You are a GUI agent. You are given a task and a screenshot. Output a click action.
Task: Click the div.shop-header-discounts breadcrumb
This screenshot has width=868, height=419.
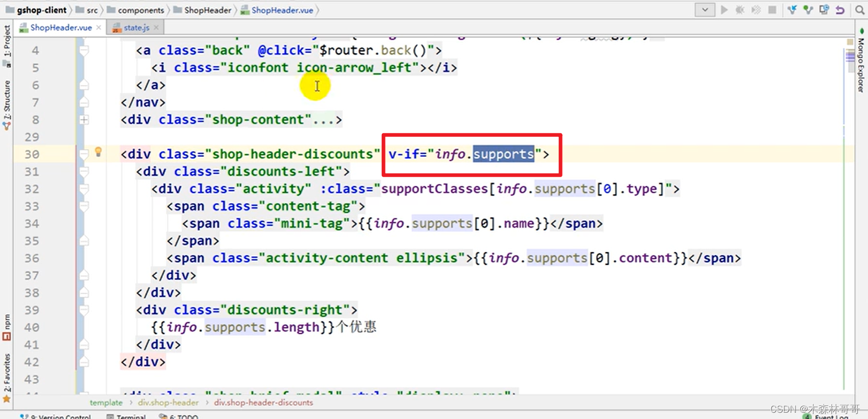point(264,403)
